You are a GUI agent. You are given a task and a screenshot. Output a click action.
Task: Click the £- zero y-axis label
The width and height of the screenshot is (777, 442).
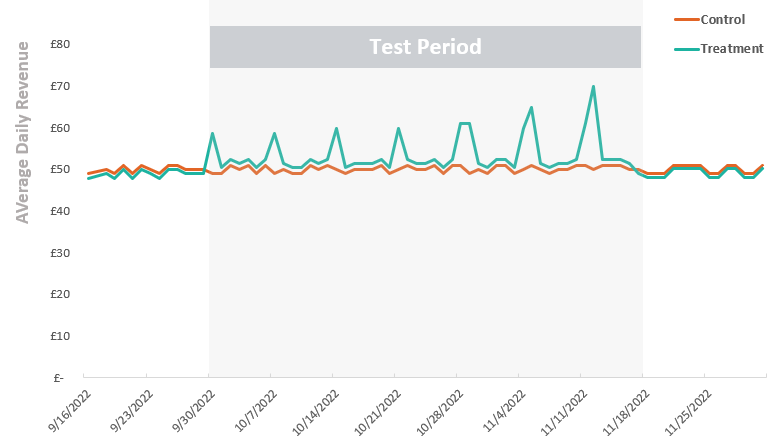tap(59, 378)
